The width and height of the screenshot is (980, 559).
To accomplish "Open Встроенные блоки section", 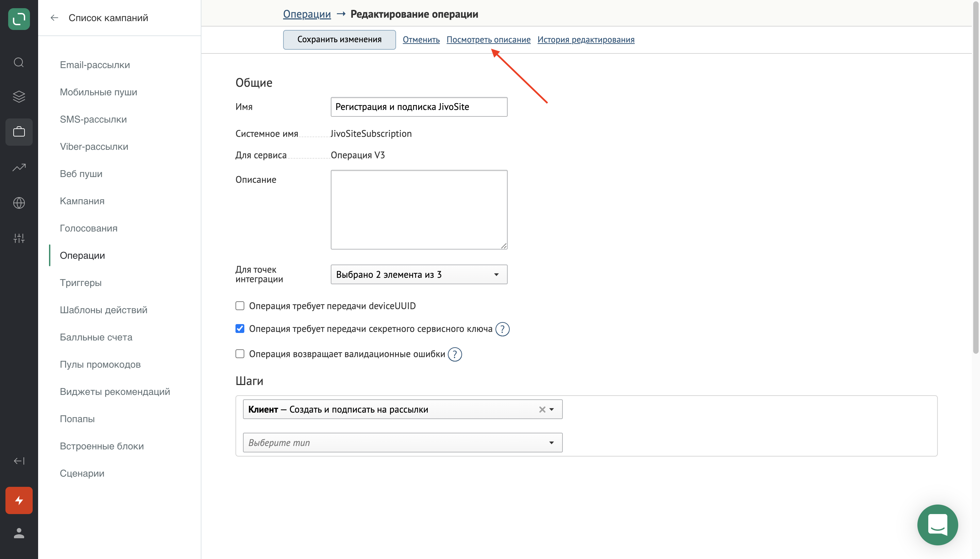I will click(102, 446).
